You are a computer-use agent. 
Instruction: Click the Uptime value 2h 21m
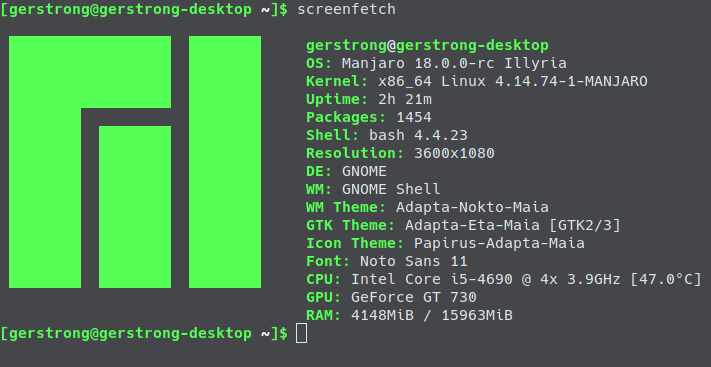click(405, 99)
